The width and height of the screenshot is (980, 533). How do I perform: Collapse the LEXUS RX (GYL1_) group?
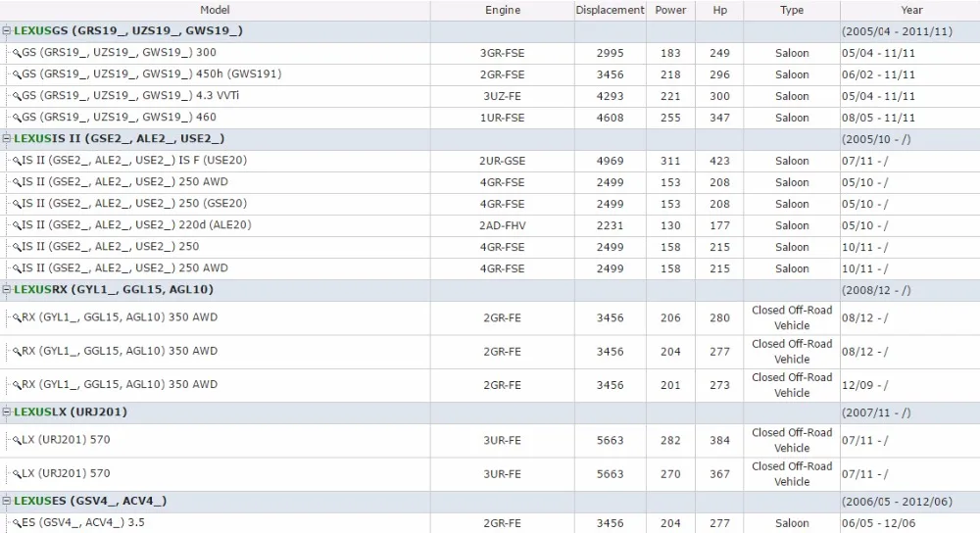pos(6,289)
